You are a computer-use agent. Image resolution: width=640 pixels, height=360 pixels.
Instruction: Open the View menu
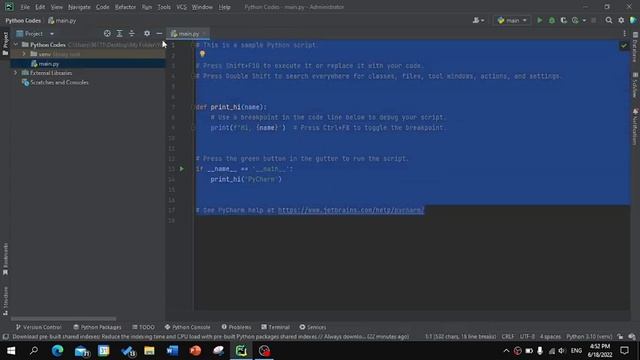coord(56,7)
